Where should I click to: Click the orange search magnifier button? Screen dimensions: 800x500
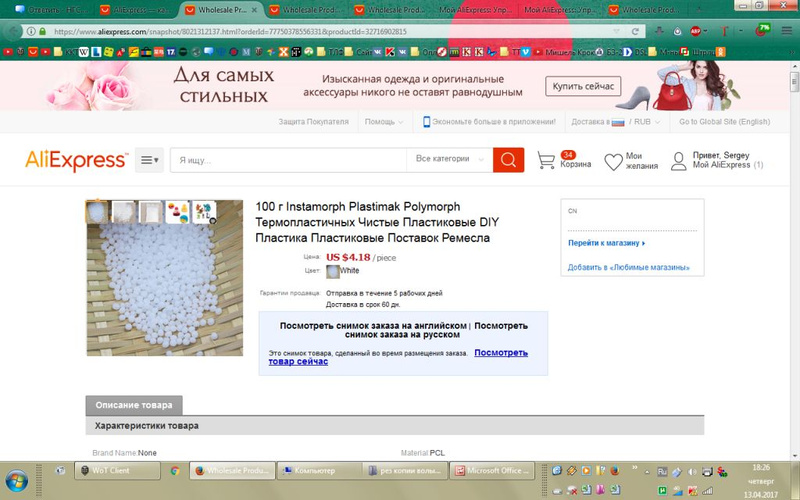pyautogui.click(x=508, y=160)
